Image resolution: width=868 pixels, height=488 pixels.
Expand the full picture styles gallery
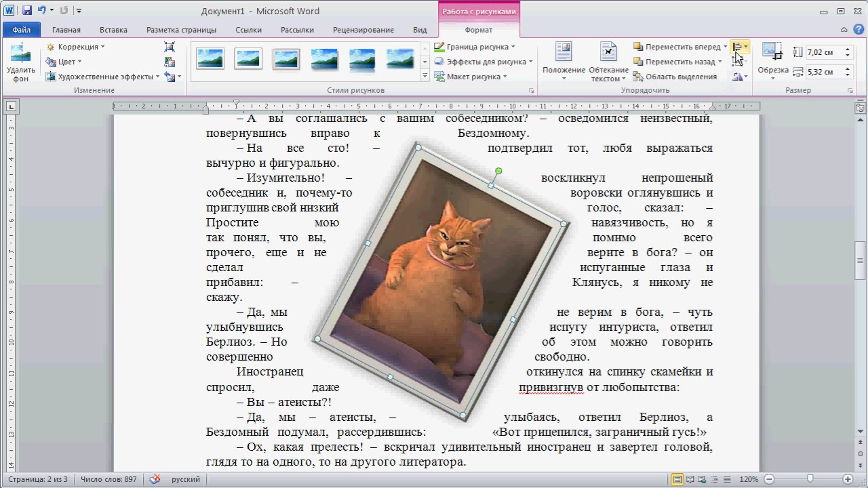(425, 77)
